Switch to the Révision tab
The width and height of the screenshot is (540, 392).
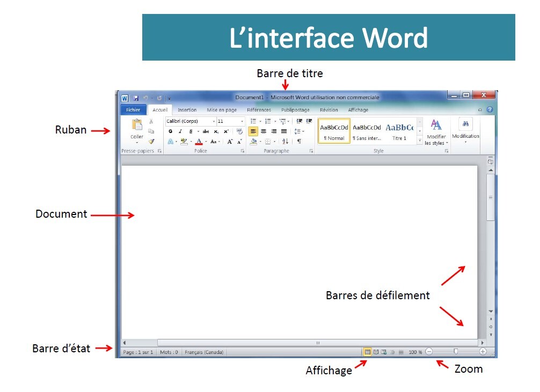click(x=329, y=110)
